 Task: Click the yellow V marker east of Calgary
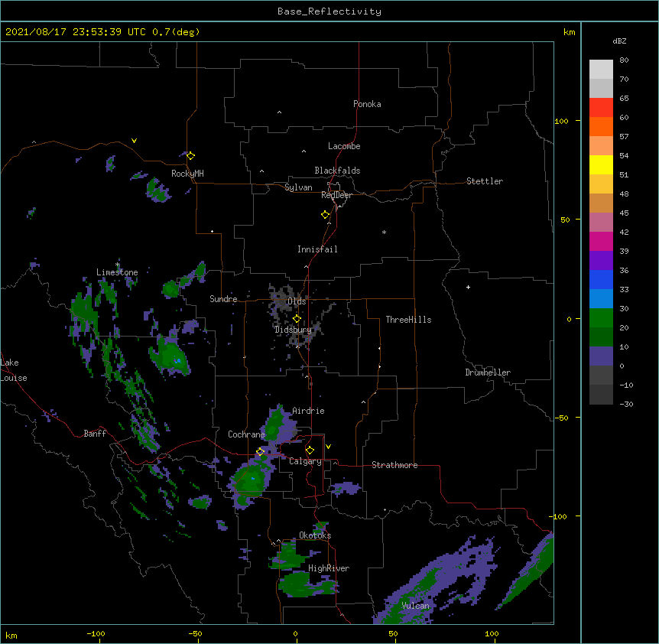328,447
